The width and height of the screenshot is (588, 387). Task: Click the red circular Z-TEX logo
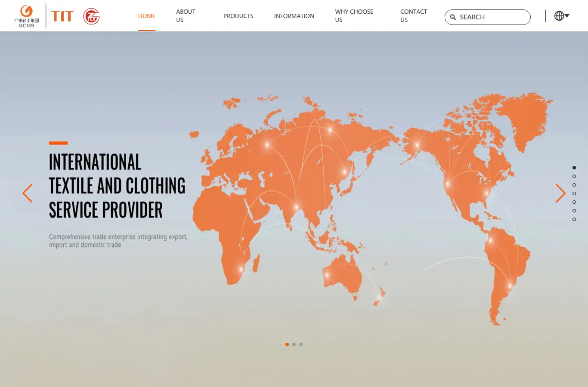click(x=91, y=16)
